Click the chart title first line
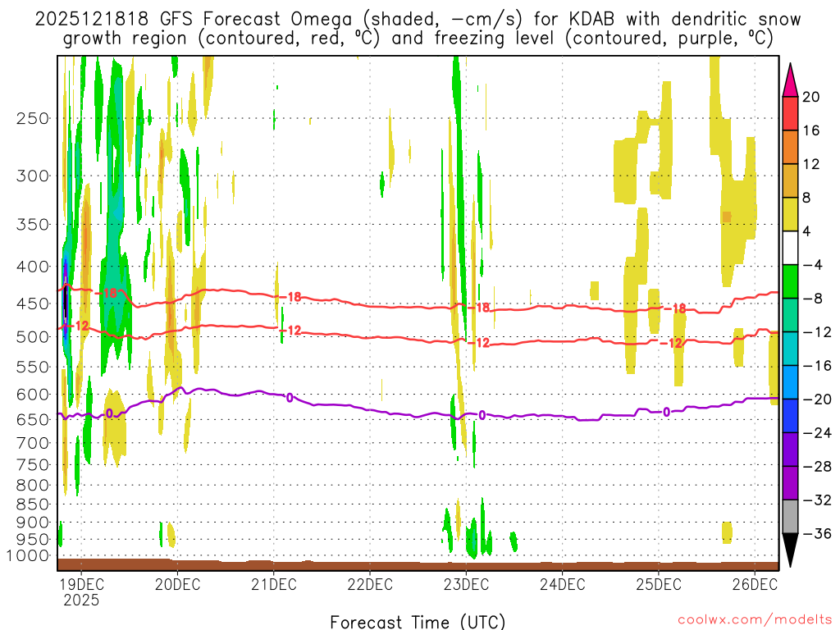The image size is (840, 630). pos(418,20)
